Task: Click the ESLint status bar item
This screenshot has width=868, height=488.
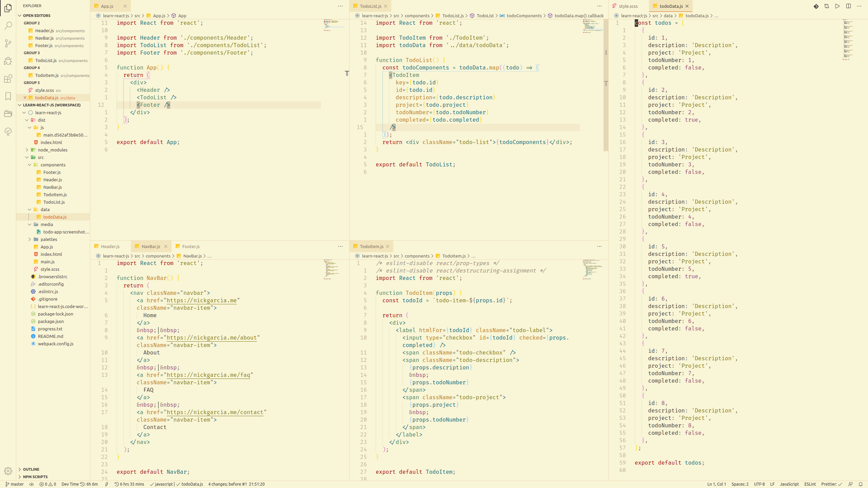Action: [x=810, y=484]
